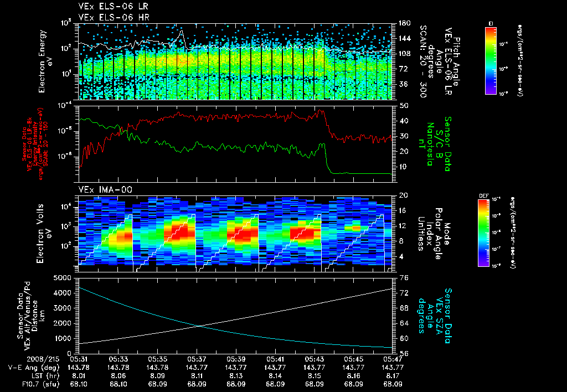The image size is (567, 392).
Task: Click the 05:37 time tick label
Action: tap(197, 359)
